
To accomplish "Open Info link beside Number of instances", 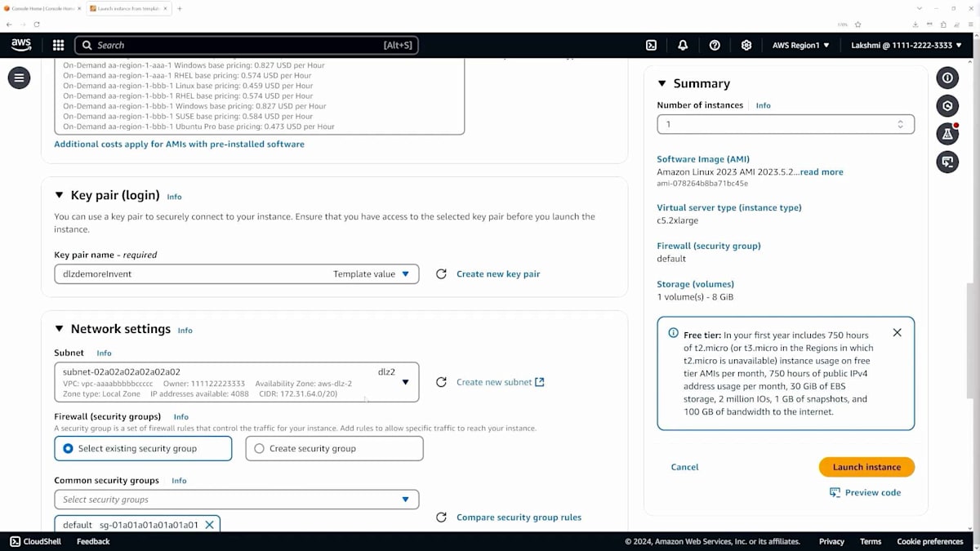I will pos(763,105).
